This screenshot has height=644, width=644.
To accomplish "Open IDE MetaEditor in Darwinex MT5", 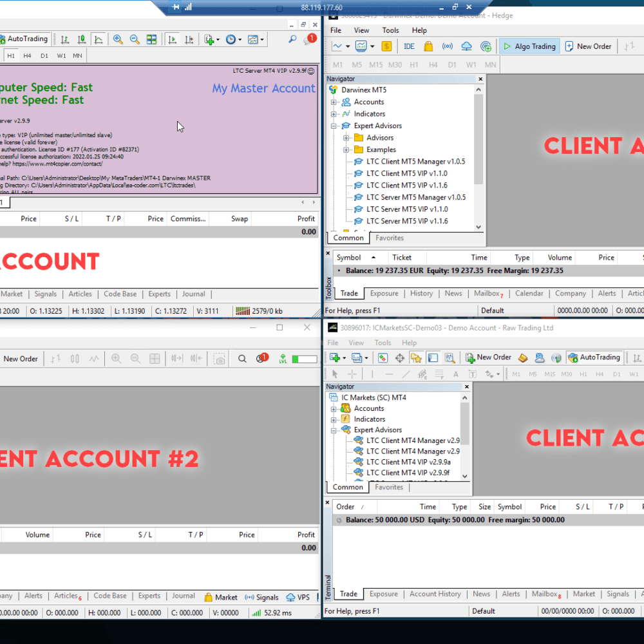I will point(409,46).
